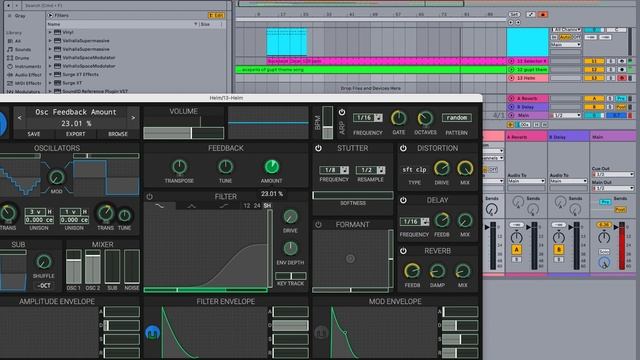Open A Reverb Audio To dropdown
The width and height of the screenshot is (640, 360).
pyautogui.click(x=526, y=181)
